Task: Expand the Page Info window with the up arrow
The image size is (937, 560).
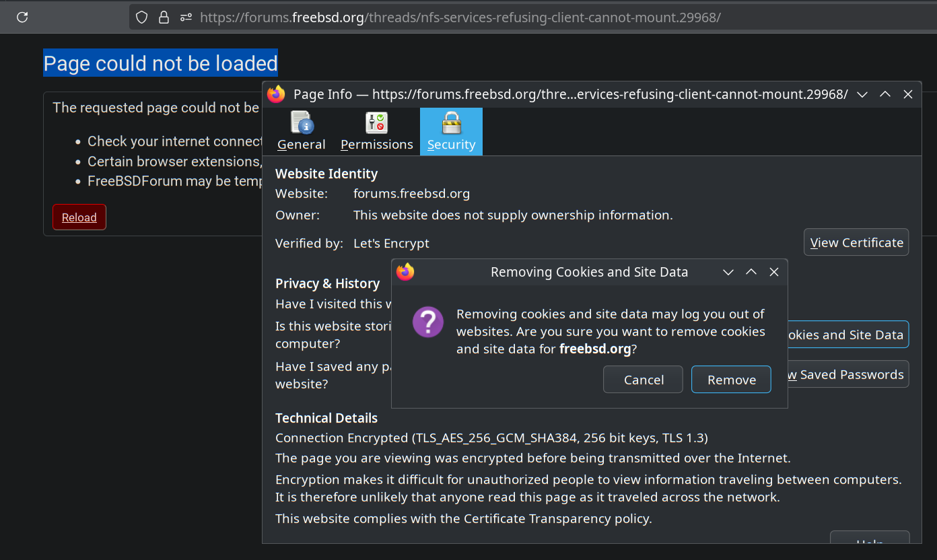Action: pos(885,94)
